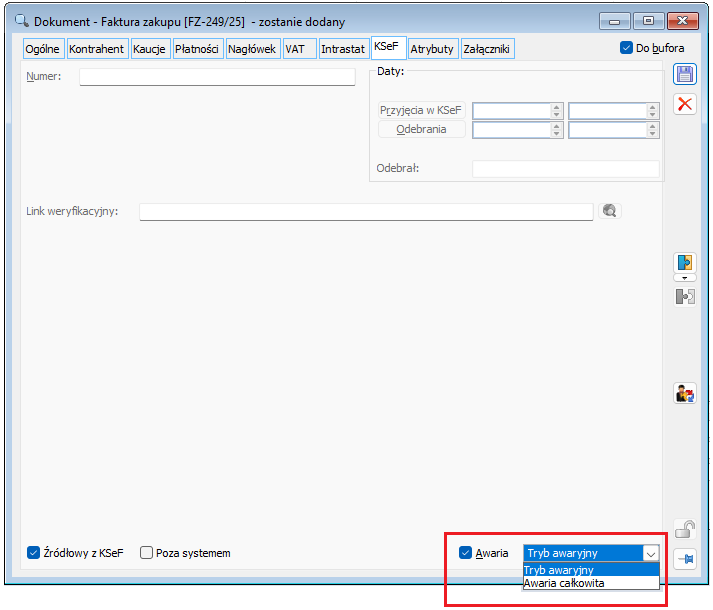Switch to the Załączniki tab
Image resolution: width=713 pixels, height=610 pixels.
pos(487,49)
